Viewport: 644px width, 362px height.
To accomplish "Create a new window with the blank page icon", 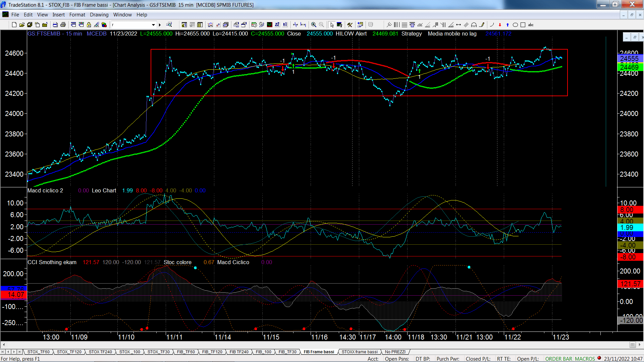I will pyautogui.click(x=14, y=25).
